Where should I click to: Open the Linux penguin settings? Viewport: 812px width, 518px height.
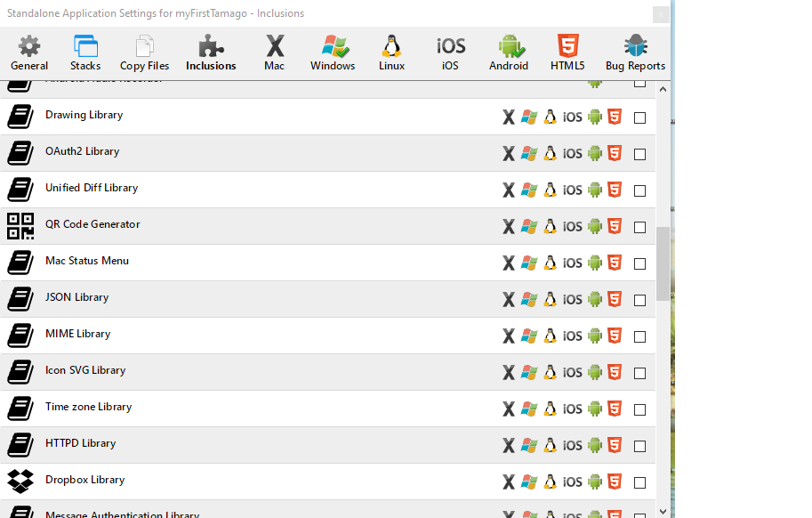pos(391,53)
